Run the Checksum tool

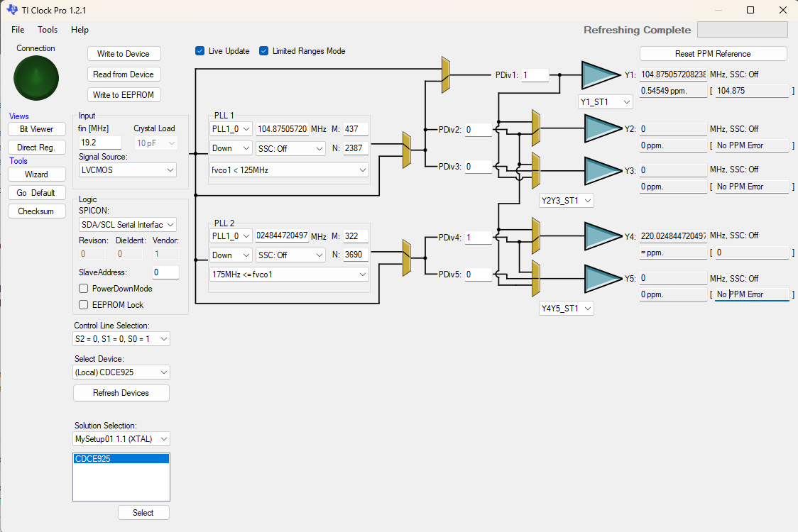coord(37,211)
